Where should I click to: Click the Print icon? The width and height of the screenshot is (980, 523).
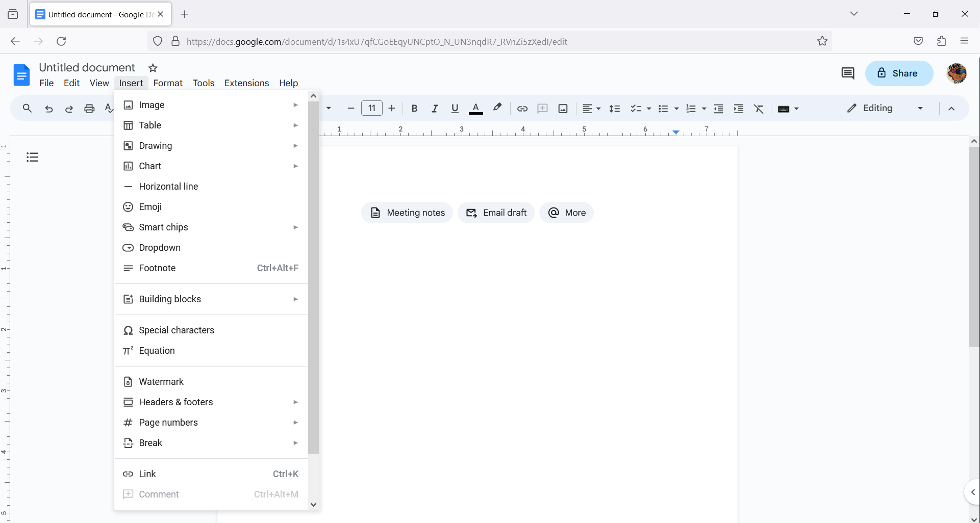click(89, 108)
